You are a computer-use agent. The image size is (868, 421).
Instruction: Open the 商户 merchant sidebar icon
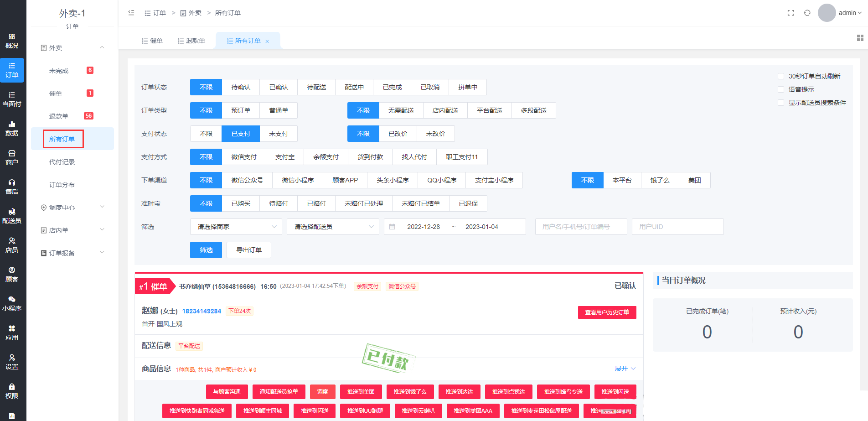12,158
